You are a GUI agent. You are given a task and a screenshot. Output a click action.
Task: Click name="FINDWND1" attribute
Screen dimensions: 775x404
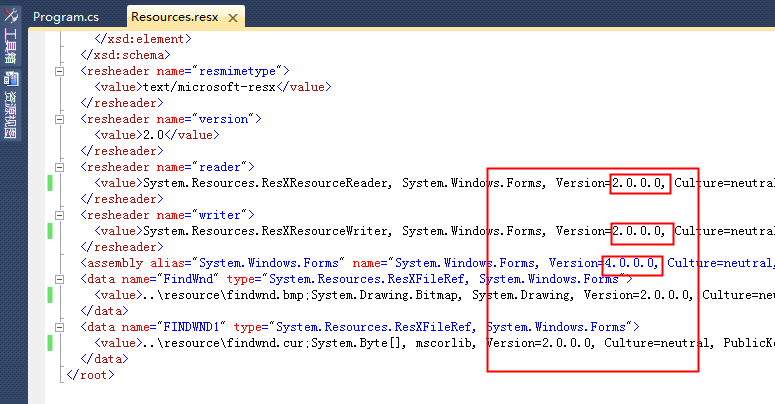[x=173, y=327]
